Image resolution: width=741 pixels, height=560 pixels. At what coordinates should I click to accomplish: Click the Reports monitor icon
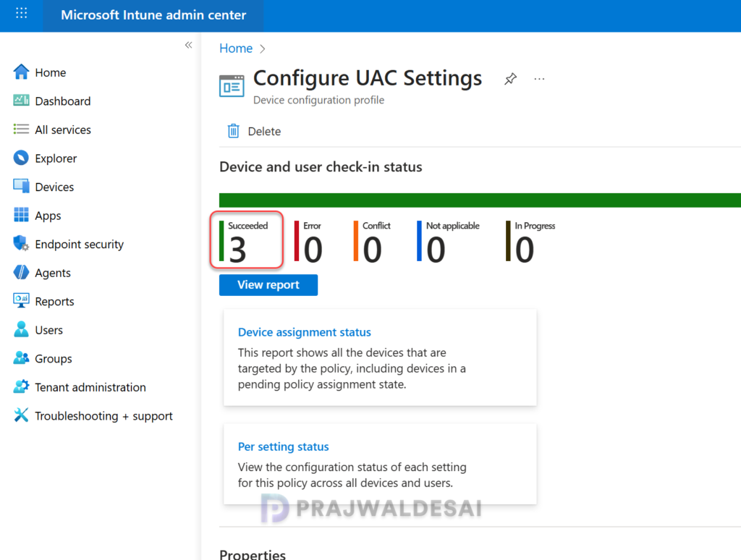21,300
